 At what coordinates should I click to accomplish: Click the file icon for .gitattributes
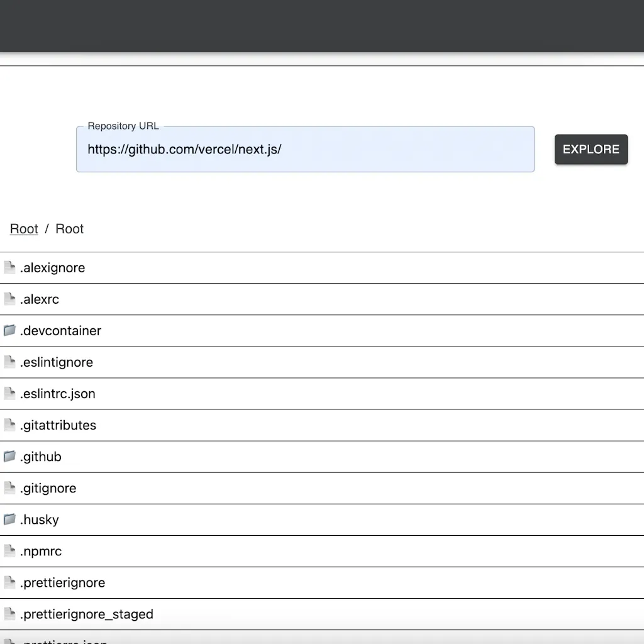9,425
